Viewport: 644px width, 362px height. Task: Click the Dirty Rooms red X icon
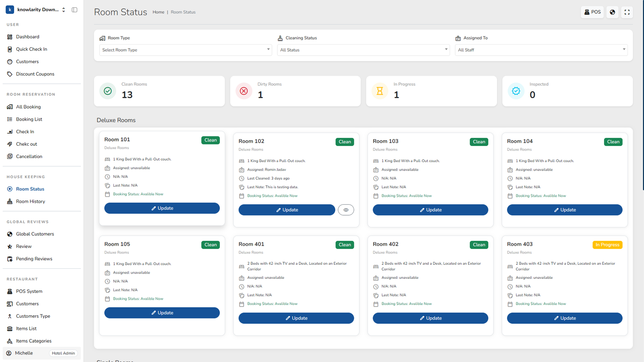pyautogui.click(x=244, y=91)
